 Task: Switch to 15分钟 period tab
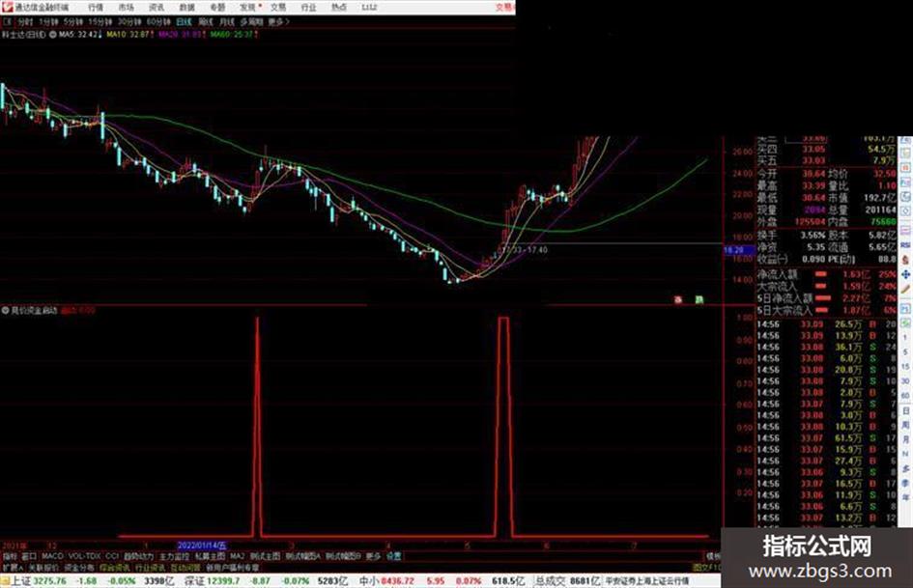[100, 21]
